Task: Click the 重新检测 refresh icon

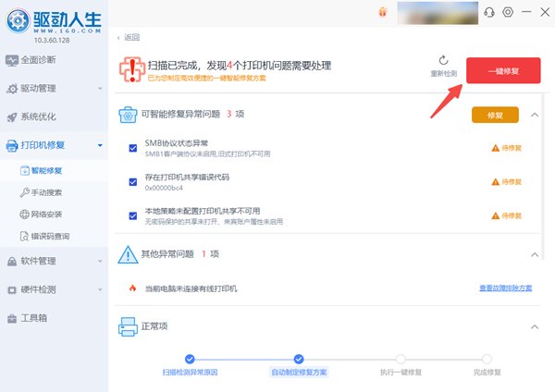Action: 443,60
